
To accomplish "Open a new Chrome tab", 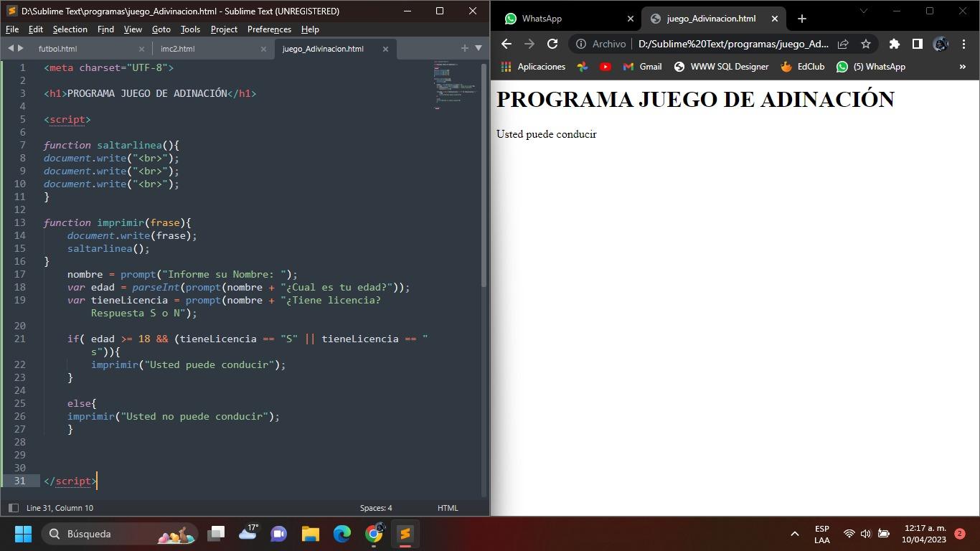I will (801, 19).
